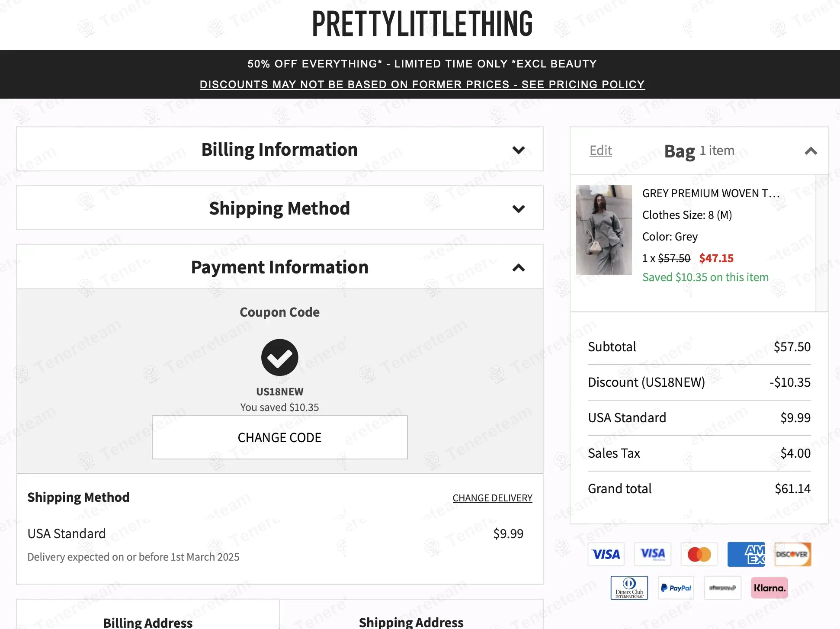Click the black coupon applied checkmark icon

pyautogui.click(x=279, y=357)
